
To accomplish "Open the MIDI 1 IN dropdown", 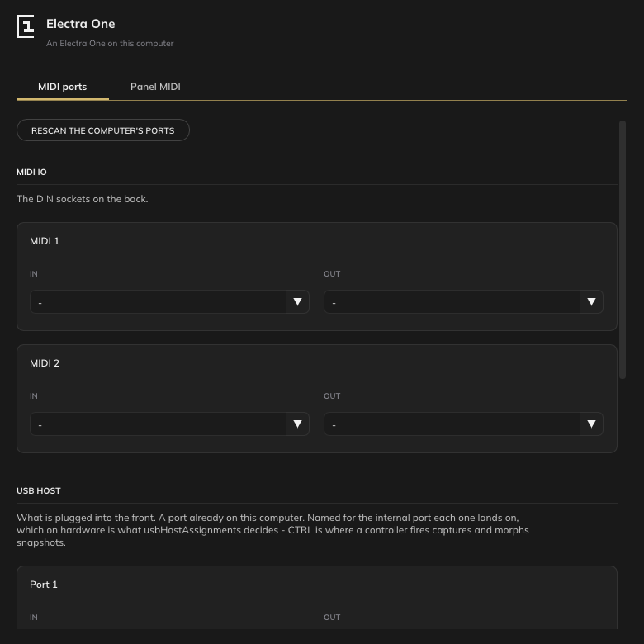I will click(169, 302).
